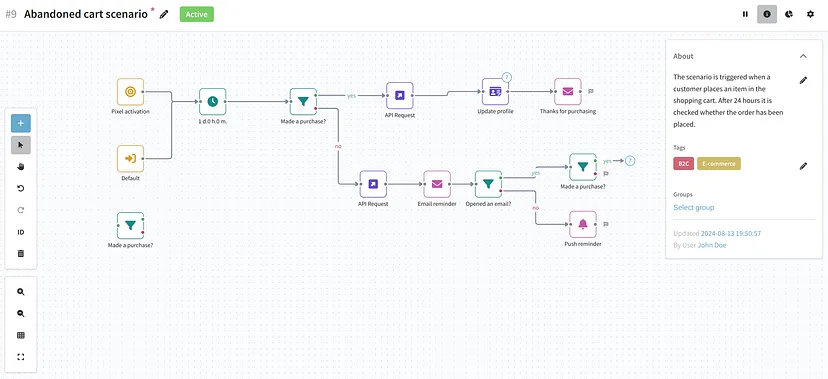The image size is (828, 379).
Task: Click the redo arrow in the toolbar
Action: click(21, 210)
